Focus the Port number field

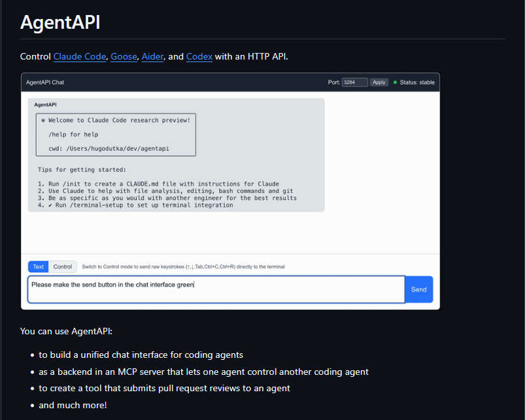355,82
